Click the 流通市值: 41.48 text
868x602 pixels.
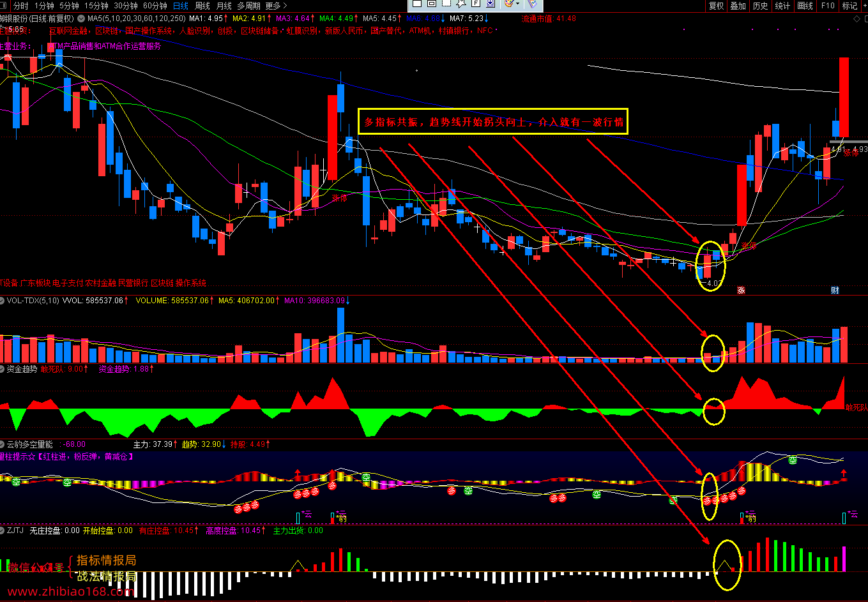(549, 19)
